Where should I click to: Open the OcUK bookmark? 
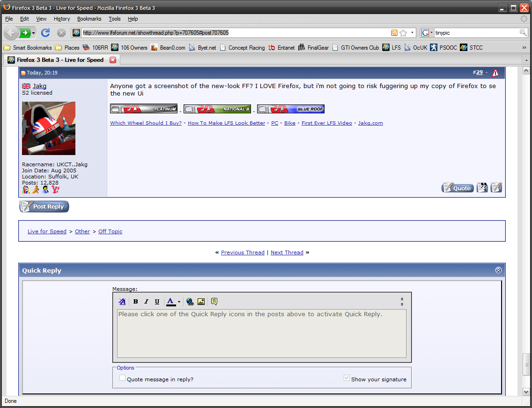(416, 47)
